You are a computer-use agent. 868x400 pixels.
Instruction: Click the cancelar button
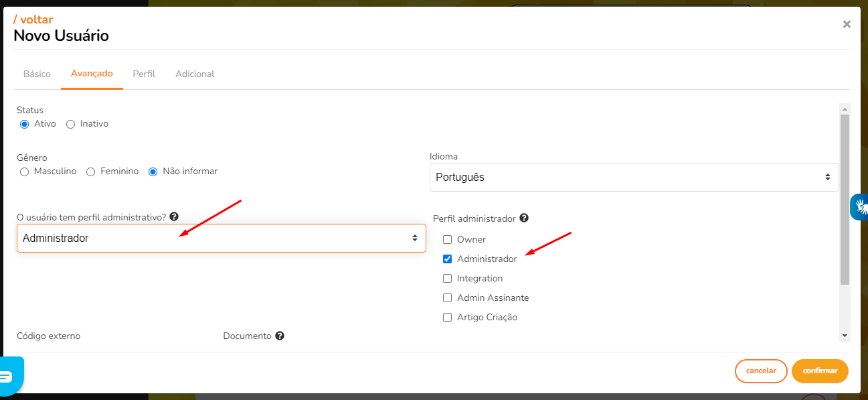[761, 371]
